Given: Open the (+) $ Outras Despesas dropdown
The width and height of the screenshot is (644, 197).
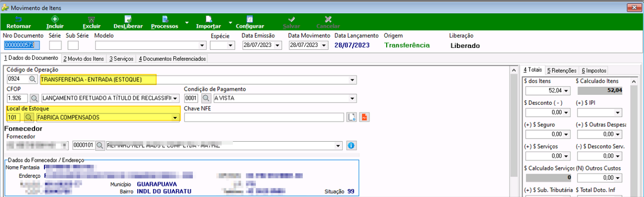Looking at the screenshot, I should 618,134.
